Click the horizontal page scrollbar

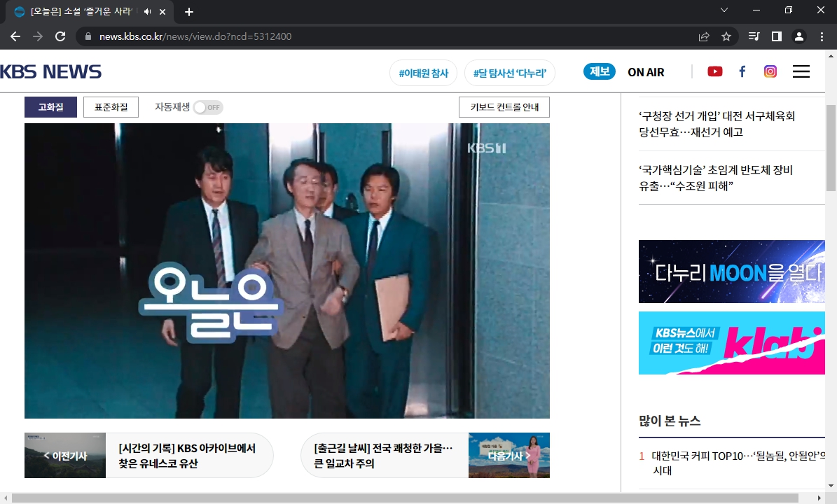[x=405, y=498]
